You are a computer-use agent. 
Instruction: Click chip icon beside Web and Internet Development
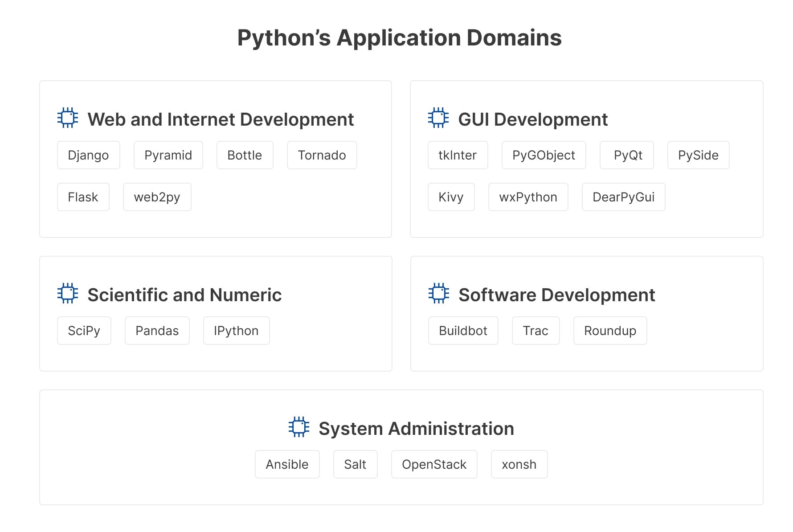coord(68,118)
